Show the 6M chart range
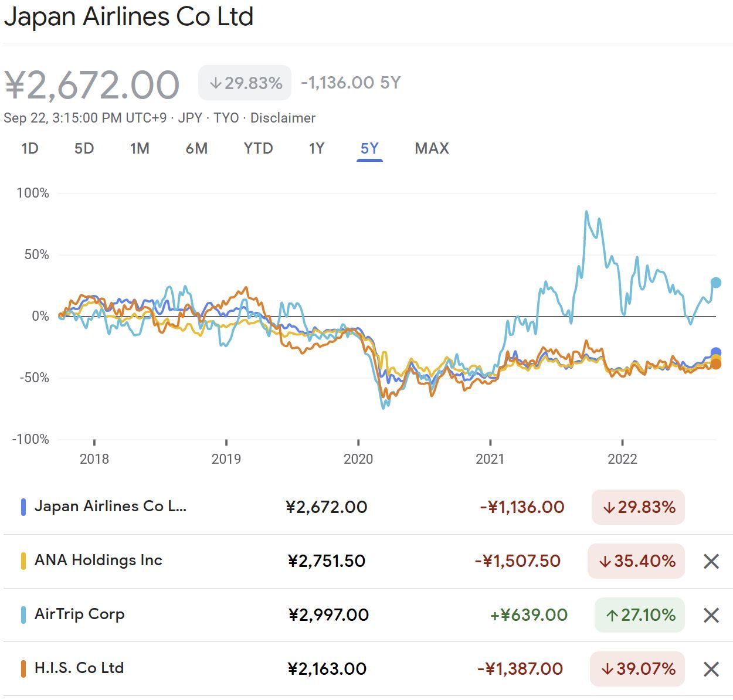Image resolution: width=733 pixels, height=700 pixels. 196,148
